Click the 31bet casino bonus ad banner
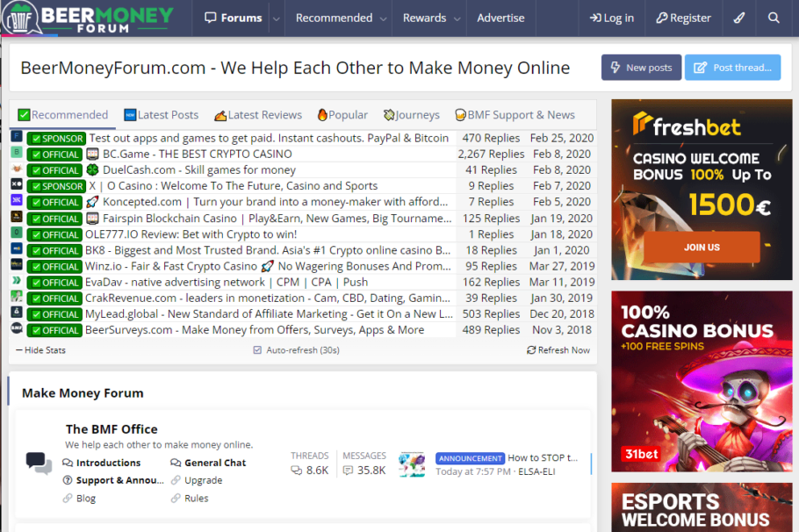 702,381
